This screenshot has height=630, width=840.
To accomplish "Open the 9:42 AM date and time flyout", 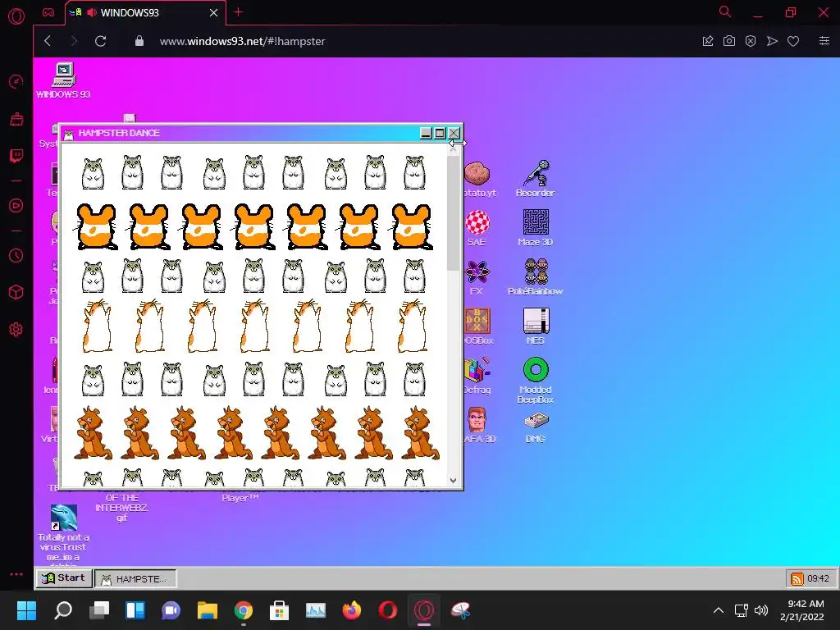I will 802,610.
